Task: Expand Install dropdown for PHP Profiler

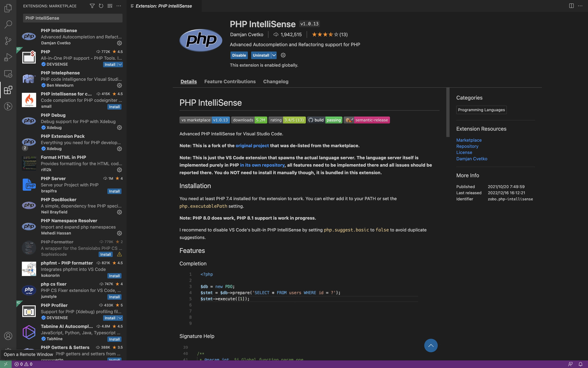Action: (120, 318)
